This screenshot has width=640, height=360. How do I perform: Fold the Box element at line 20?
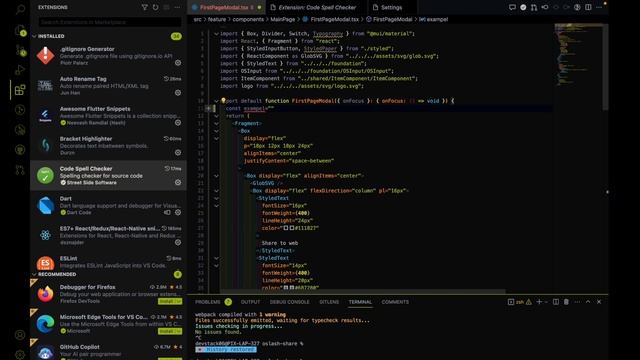tap(216, 176)
